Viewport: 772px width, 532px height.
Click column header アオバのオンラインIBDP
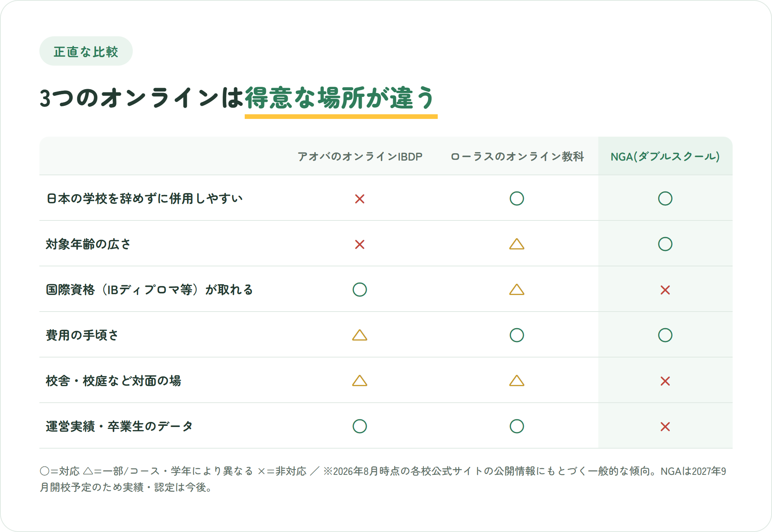click(360, 156)
